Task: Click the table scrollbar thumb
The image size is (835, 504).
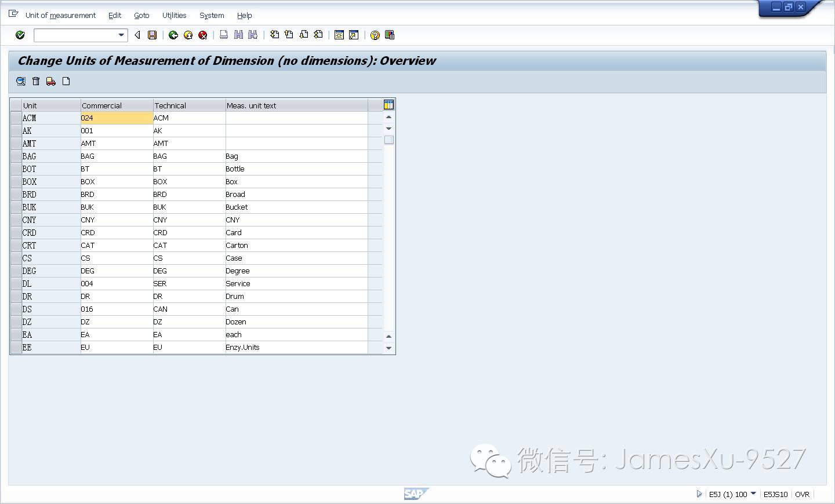Action: 389,140
